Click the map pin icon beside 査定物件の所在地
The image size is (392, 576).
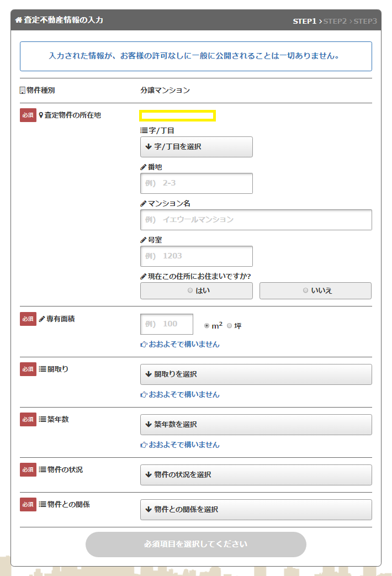41,115
